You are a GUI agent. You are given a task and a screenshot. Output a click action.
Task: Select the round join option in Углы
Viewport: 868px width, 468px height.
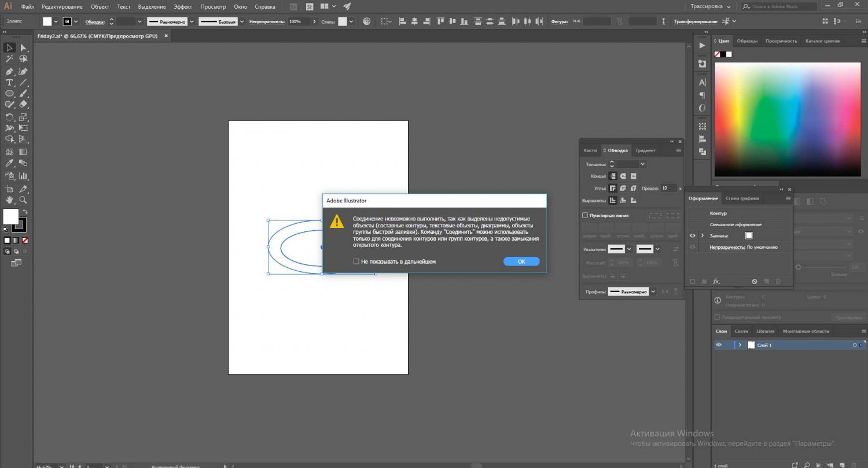(623, 188)
